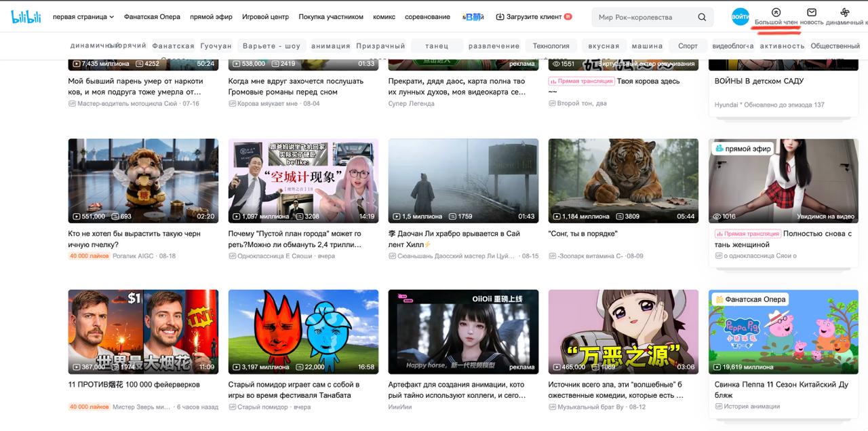Open the title '11 ПРОТИВ烟花 100 000 фейерверков'
868x431 pixels.
tap(134, 384)
